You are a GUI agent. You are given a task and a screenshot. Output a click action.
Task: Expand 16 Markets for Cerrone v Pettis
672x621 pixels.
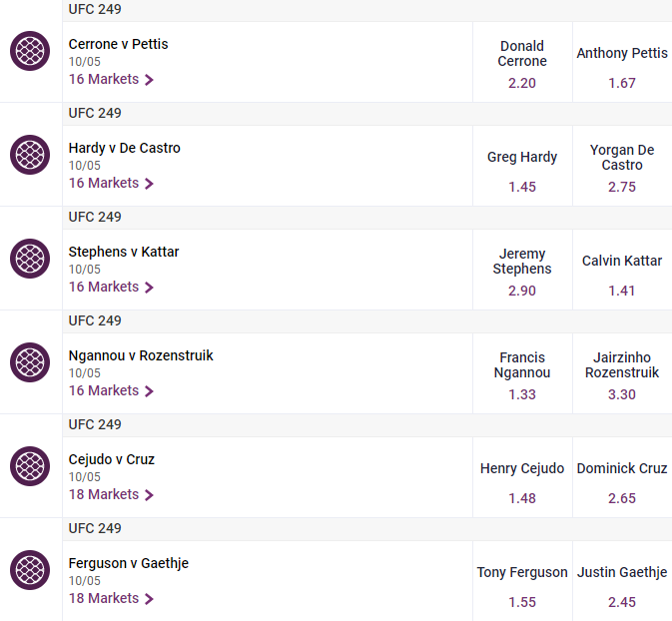[x=111, y=79]
